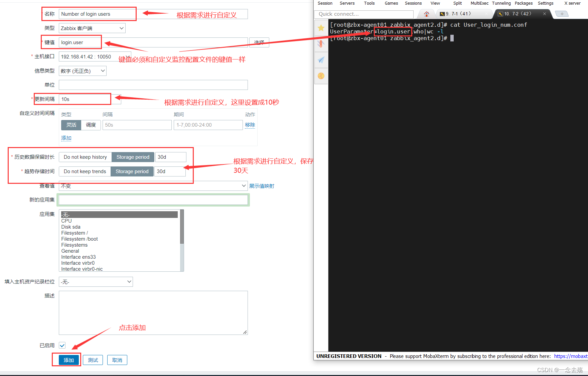Click the 期间 period field 1-7,00:00-24:00
This screenshot has height=376, width=588.
tap(208, 125)
